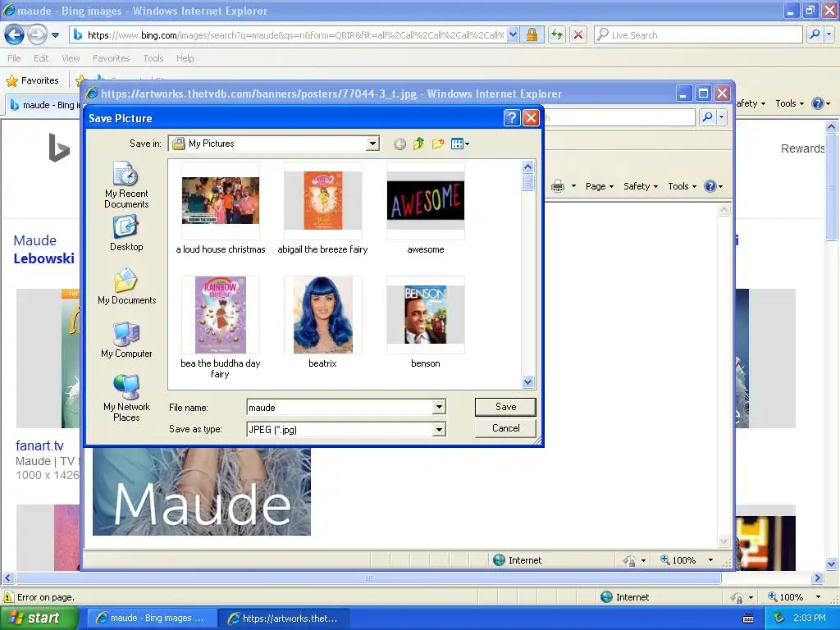
Task: Click the IE Forward navigation button
Action: 37,34
